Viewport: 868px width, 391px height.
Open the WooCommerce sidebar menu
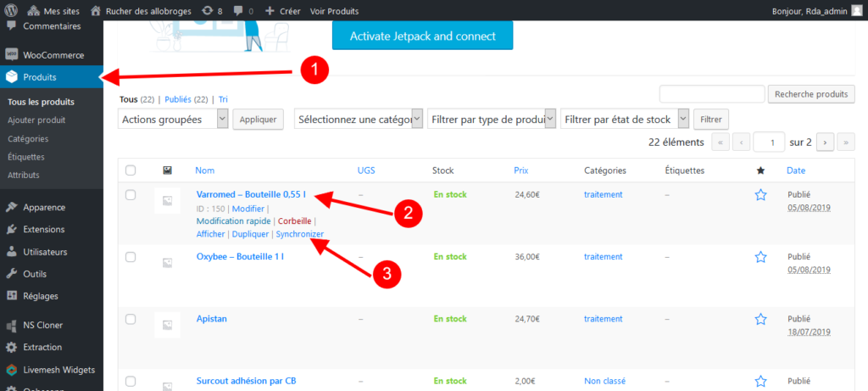[x=52, y=55]
